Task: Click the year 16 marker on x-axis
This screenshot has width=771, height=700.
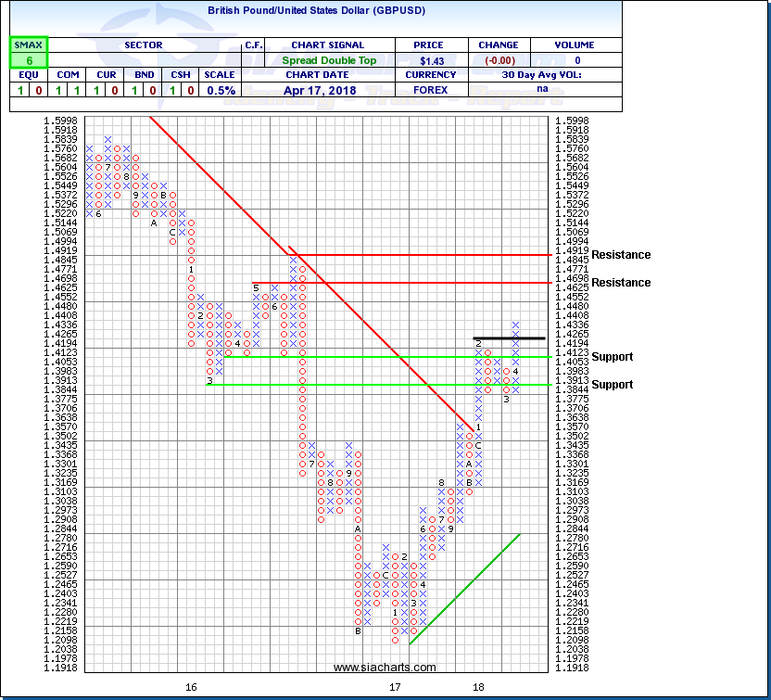Action: [191, 687]
